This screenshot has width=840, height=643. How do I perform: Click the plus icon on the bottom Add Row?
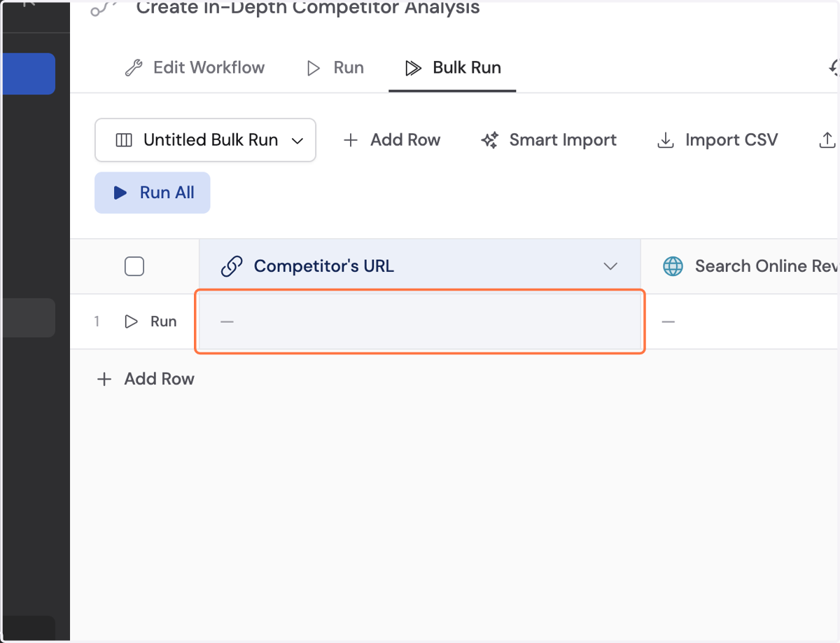(x=104, y=379)
